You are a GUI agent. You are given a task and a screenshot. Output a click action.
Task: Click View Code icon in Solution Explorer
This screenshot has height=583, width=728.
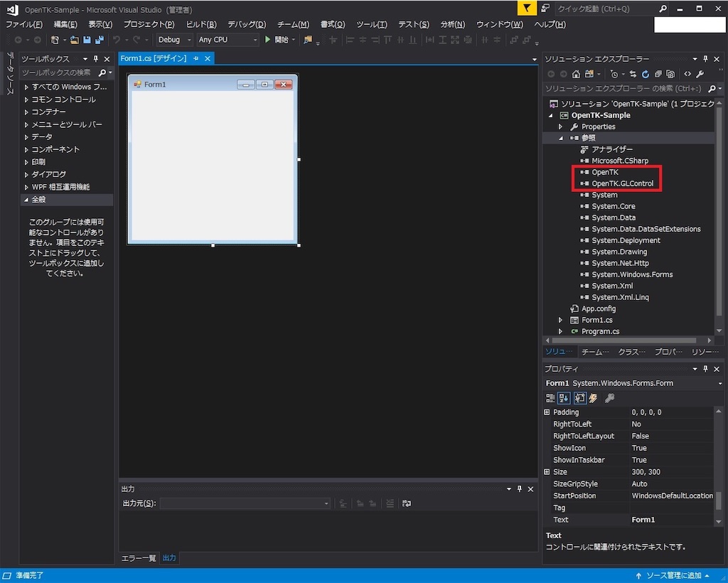click(687, 74)
